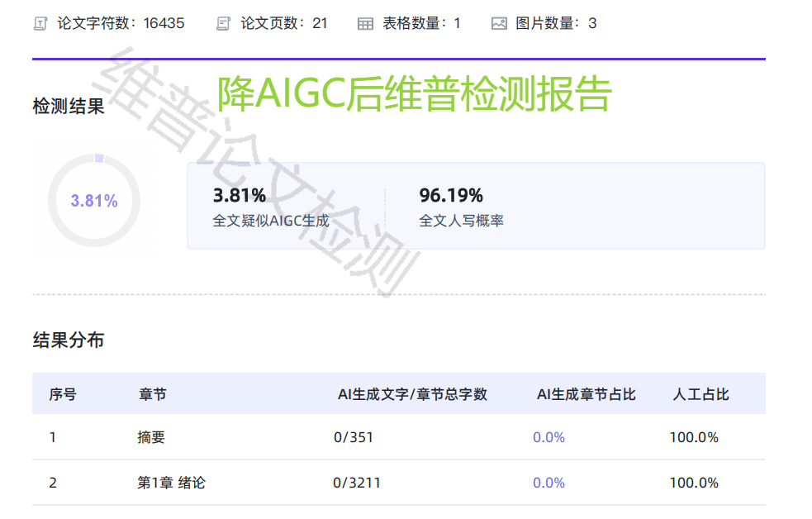Click the 3.81% donut progress chart

tap(94, 201)
